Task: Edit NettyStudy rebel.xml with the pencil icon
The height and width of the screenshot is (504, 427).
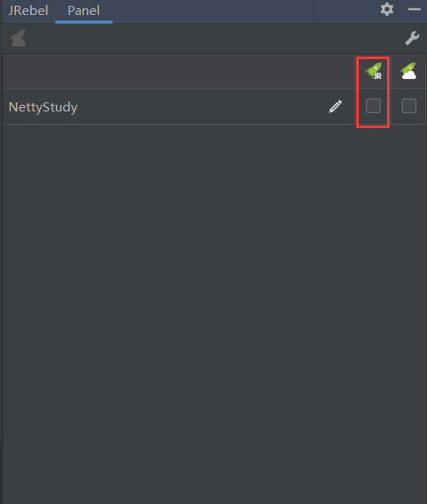Action: click(335, 106)
